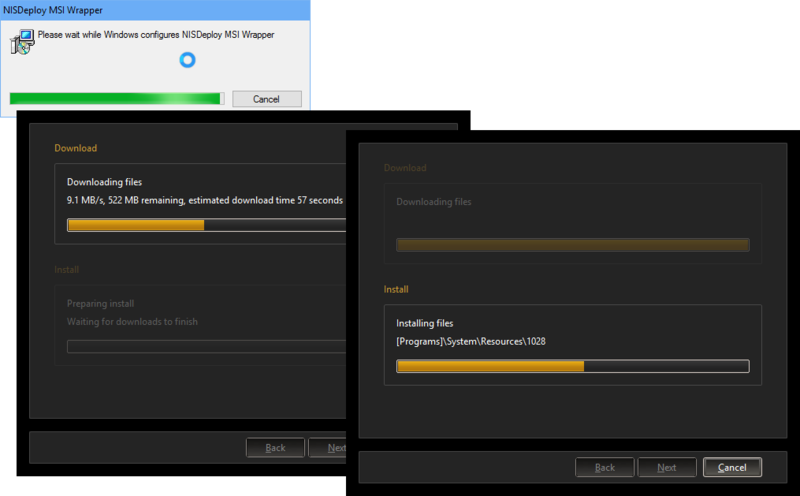800x496 pixels.
Task: Click the download speed and time remaining text
Action: click(x=204, y=200)
